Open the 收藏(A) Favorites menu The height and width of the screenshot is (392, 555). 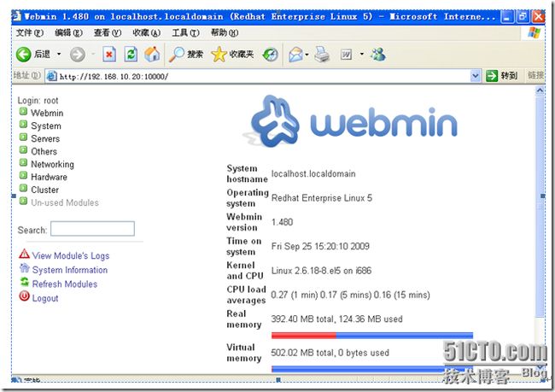point(147,33)
